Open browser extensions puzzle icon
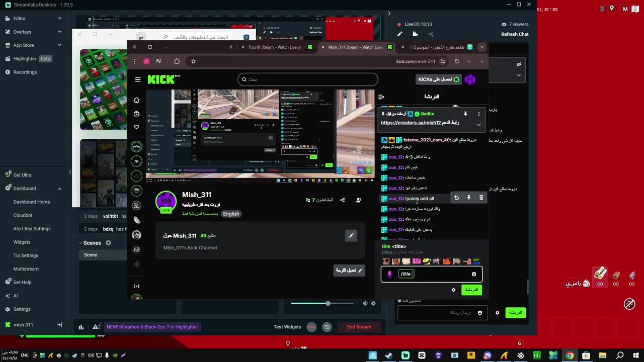The height and width of the screenshot is (362, 644). [177, 61]
